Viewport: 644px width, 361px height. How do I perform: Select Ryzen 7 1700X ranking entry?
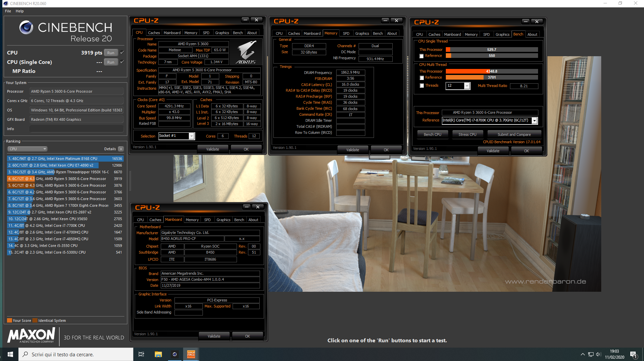coord(65,205)
